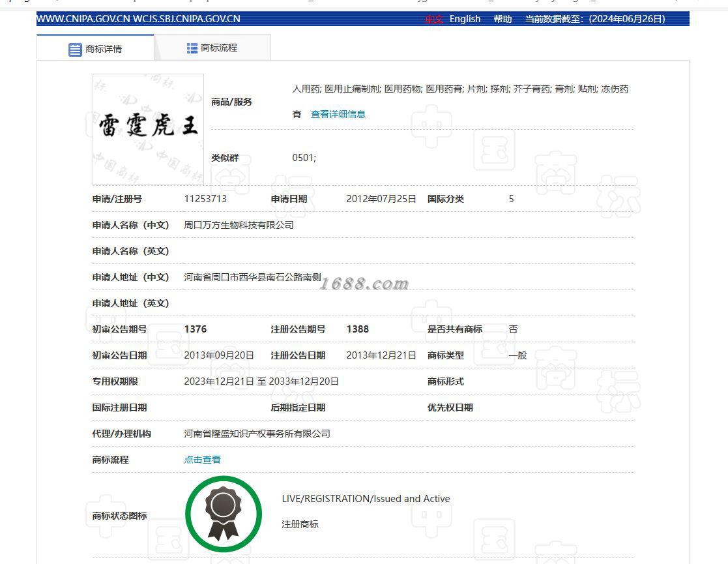Click the international class value 5
This screenshot has width=728, height=564.
[511, 199]
